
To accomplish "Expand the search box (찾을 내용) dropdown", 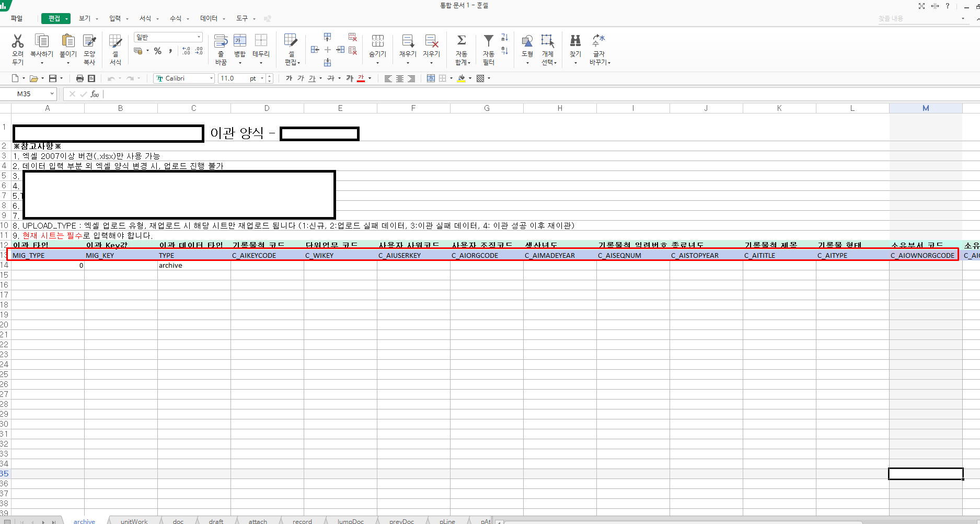I will (963, 19).
